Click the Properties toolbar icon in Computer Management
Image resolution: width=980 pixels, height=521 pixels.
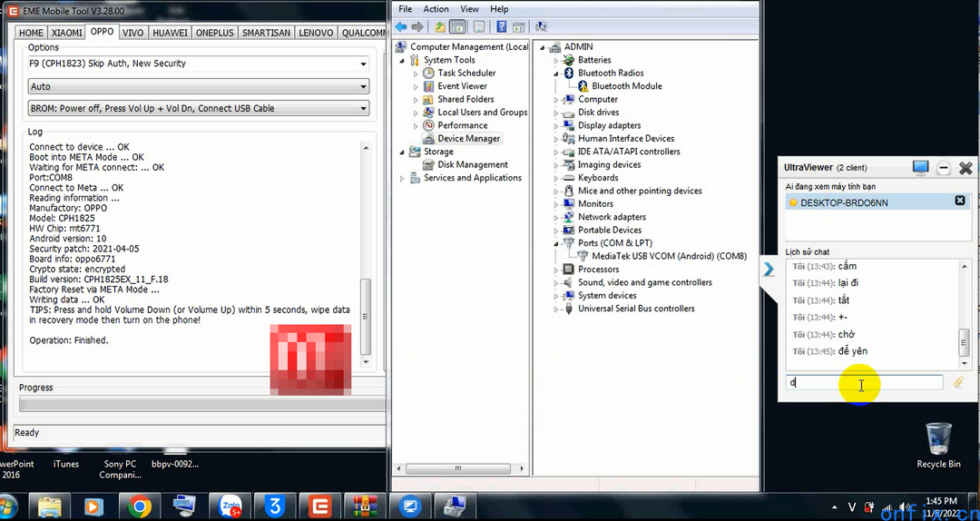coord(479,27)
